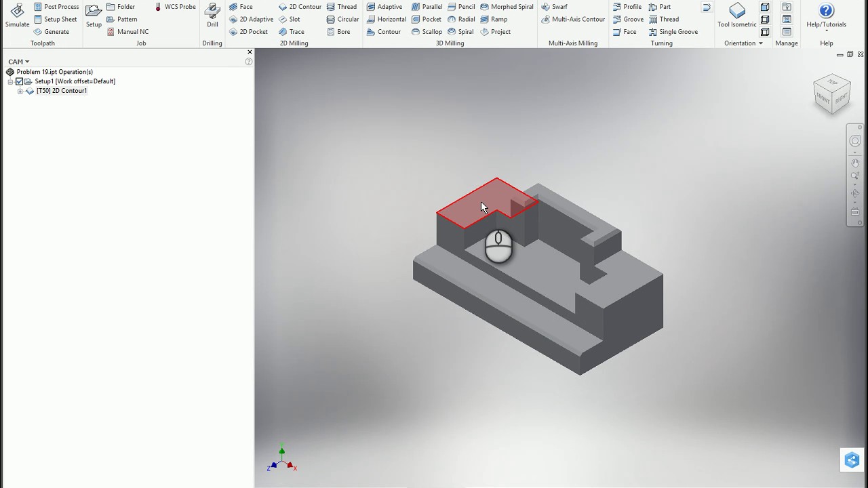Image resolution: width=868 pixels, height=488 pixels.
Task: Choose the Swarf multi-axis tool
Action: click(x=555, y=7)
